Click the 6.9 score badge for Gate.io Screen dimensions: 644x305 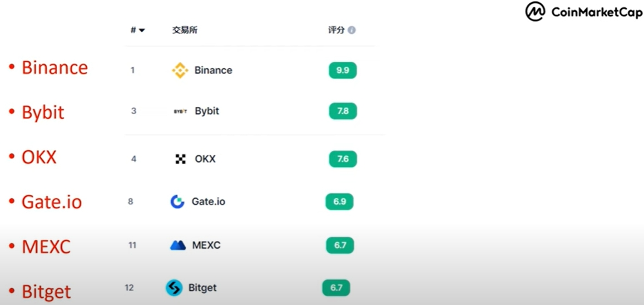339,202
